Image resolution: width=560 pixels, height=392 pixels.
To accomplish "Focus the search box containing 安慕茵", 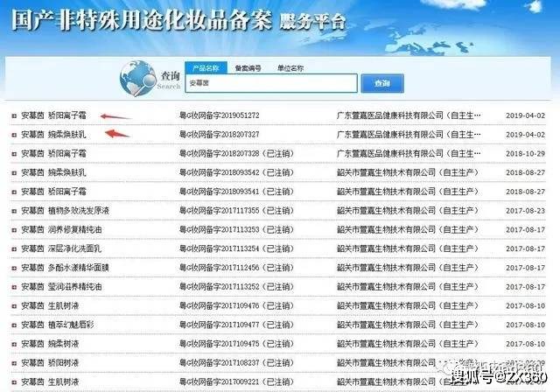I will pyautogui.click(x=271, y=83).
